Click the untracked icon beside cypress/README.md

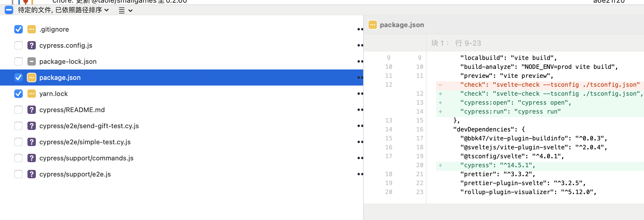[31, 110]
